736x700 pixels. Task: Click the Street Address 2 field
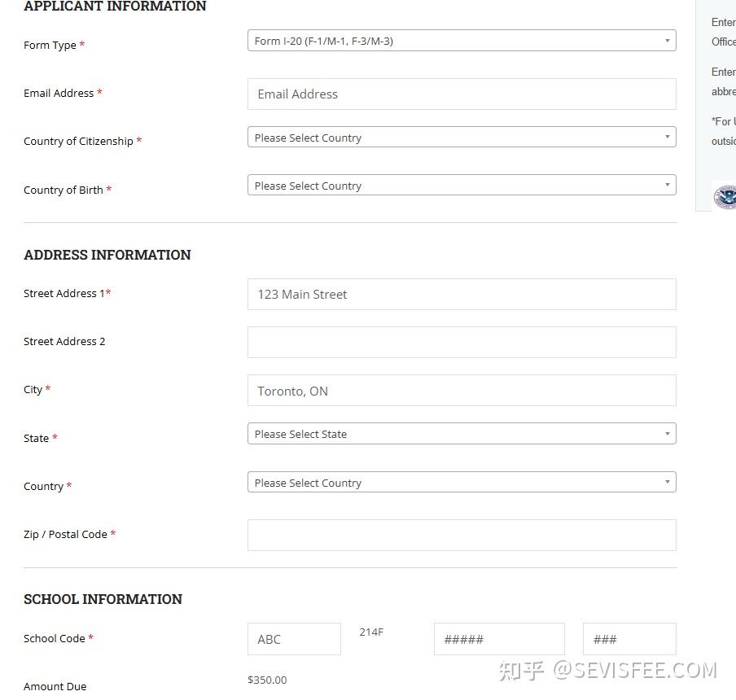point(462,343)
